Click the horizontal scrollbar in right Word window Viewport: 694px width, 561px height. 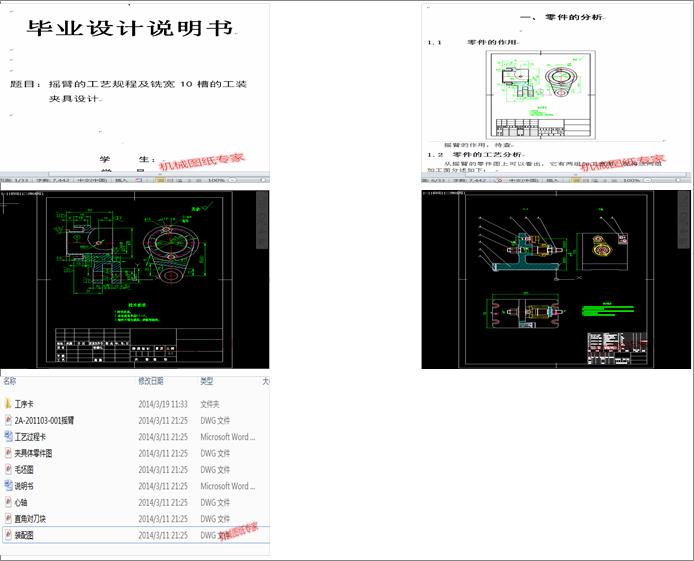pos(575,174)
